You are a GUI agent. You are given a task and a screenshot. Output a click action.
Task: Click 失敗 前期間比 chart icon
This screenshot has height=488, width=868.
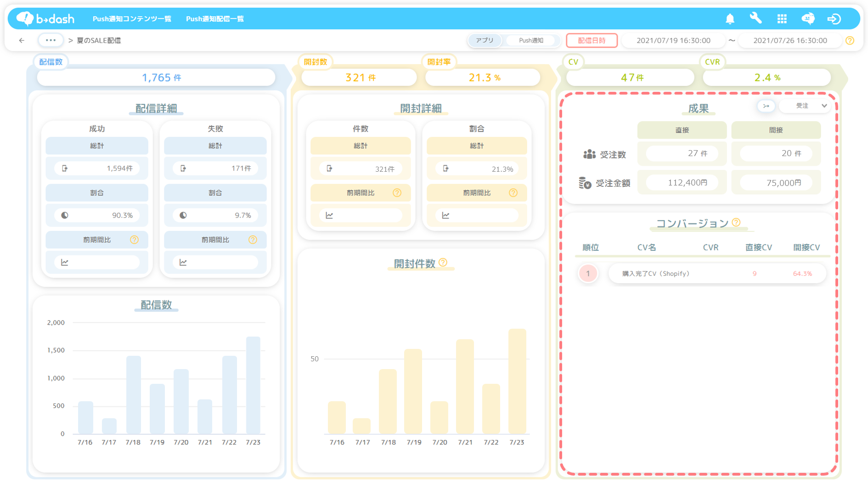tap(183, 262)
